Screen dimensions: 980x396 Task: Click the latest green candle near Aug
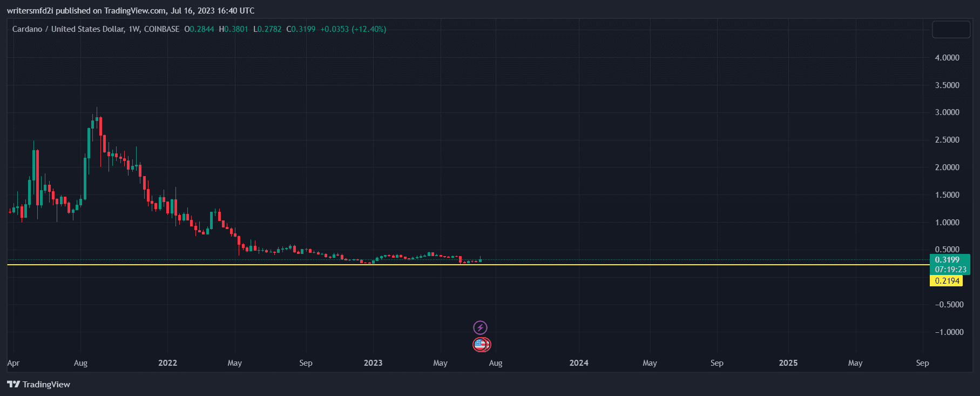pyautogui.click(x=480, y=260)
